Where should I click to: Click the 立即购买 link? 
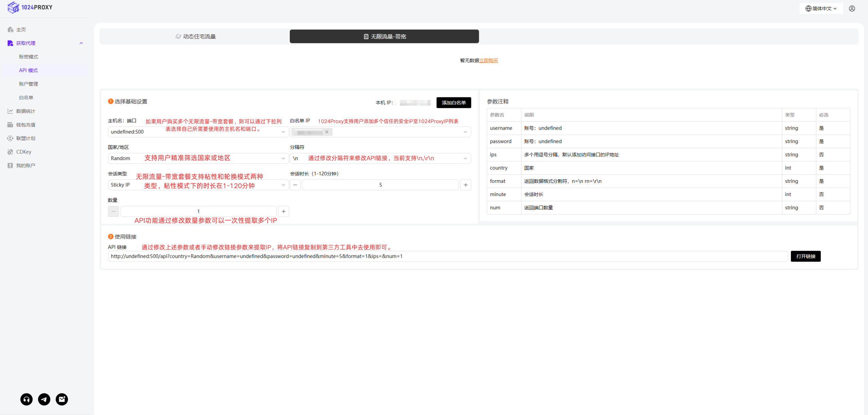click(x=488, y=61)
